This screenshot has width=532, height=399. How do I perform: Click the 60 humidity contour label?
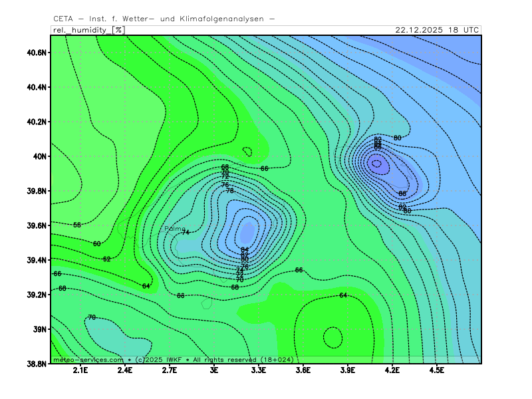coord(97,244)
